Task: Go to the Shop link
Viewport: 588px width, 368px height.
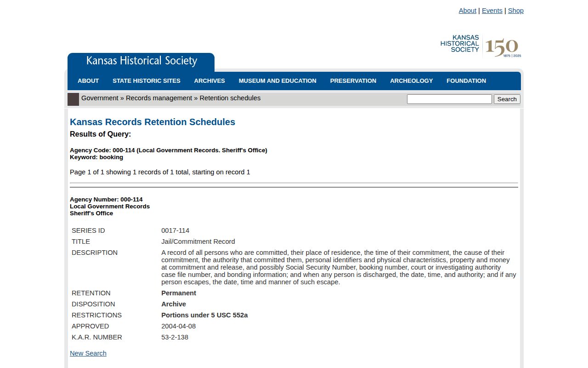Action: coord(515,11)
